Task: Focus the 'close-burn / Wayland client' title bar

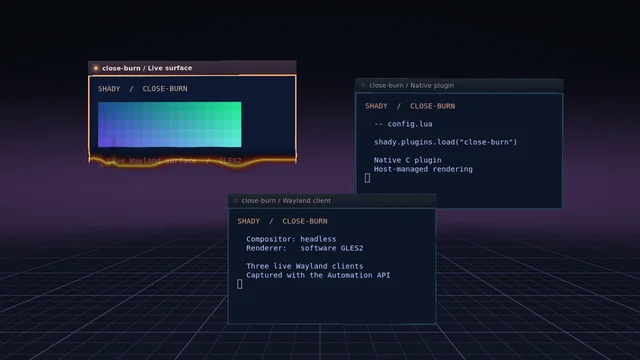Action: tap(332, 200)
